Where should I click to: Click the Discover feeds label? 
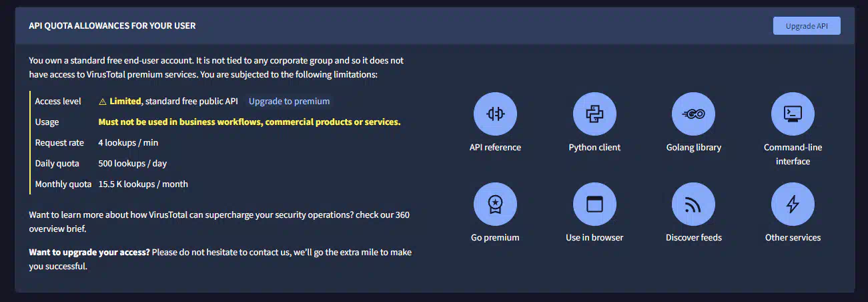[694, 237]
